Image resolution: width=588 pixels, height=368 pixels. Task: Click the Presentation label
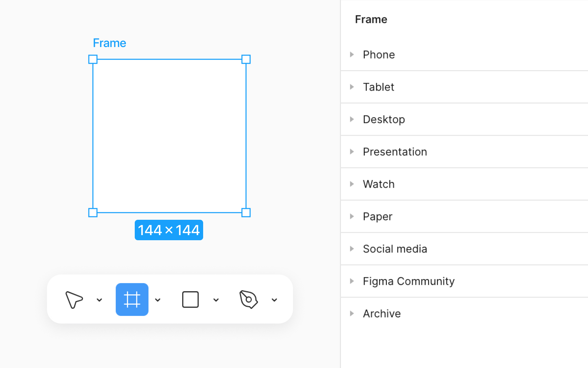(x=395, y=152)
